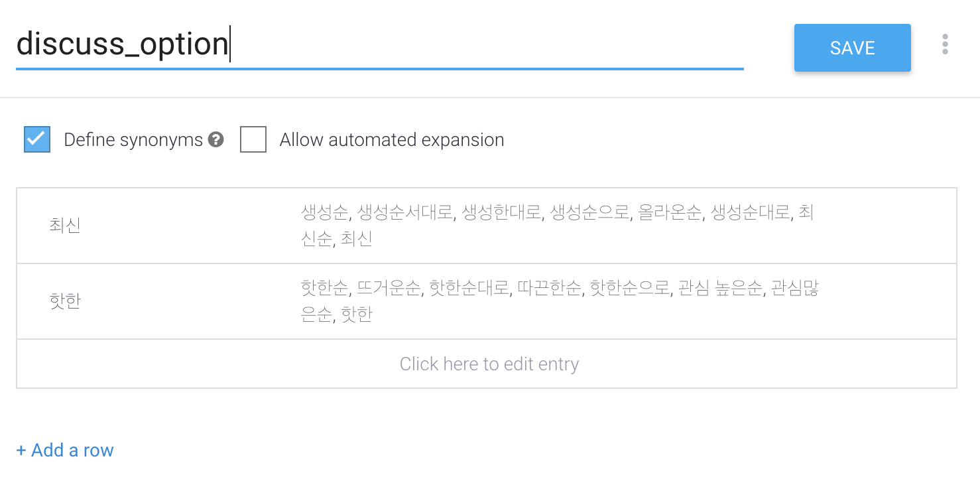Select the 뜨거운순 synonym
Image resolution: width=980 pixels, height=495 pixels.
pyautogui.click(x=388, y=289)
